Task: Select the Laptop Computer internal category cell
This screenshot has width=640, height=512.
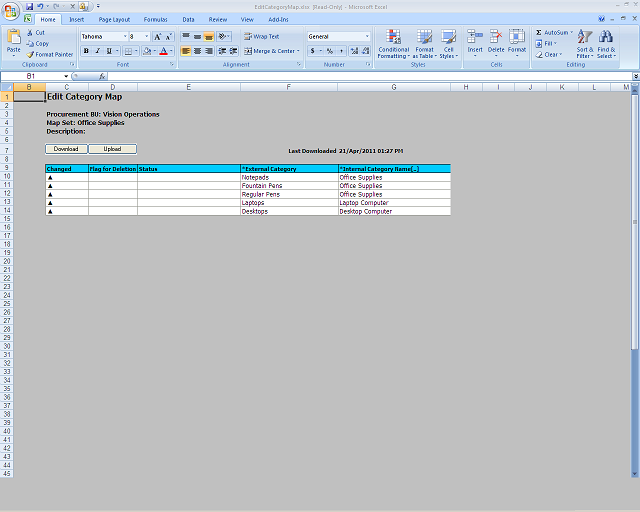Action: pyautogui.click(x=394, y=203)
